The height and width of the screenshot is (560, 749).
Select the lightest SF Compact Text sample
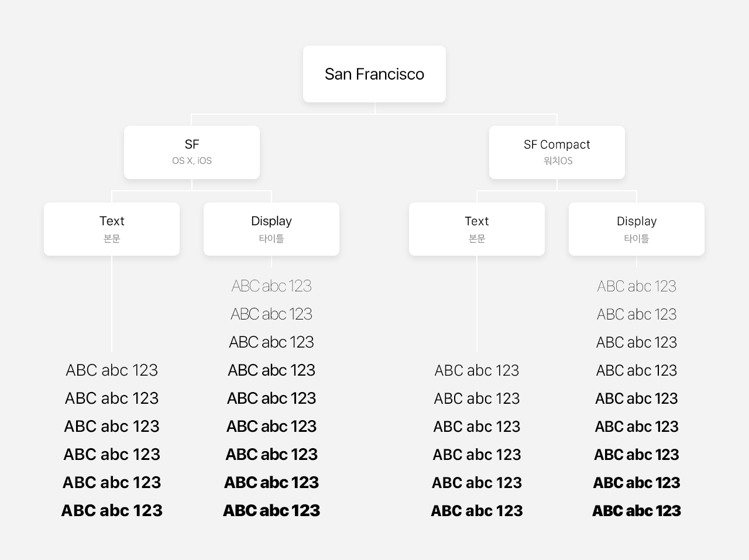tap(477, 370)
